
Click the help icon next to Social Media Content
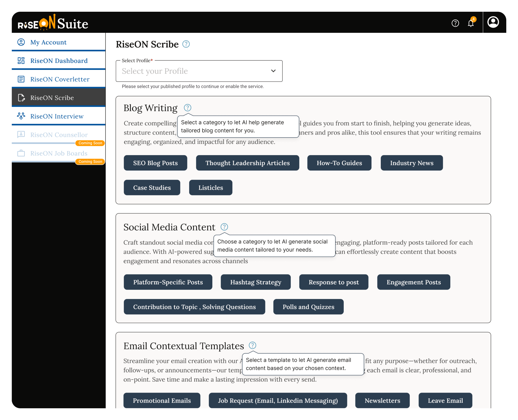click(224, 227)
